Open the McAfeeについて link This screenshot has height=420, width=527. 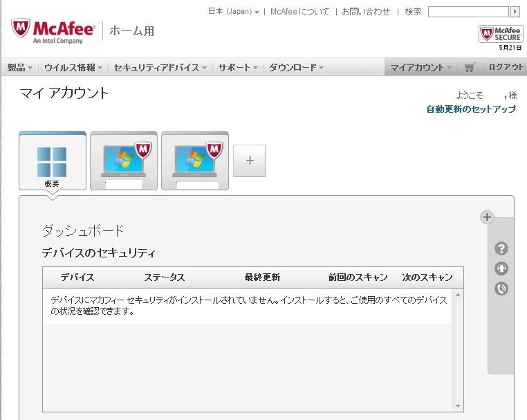click(299, 12)
